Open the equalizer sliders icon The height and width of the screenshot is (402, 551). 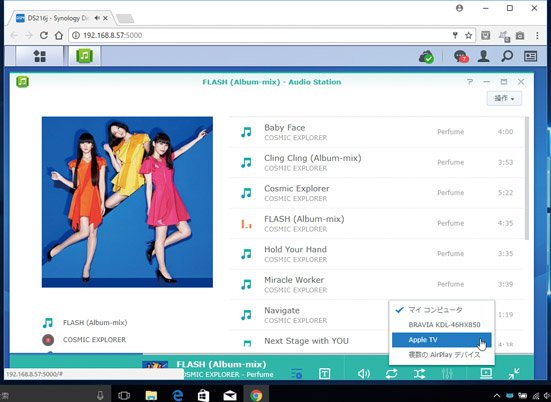pos(447,374)
